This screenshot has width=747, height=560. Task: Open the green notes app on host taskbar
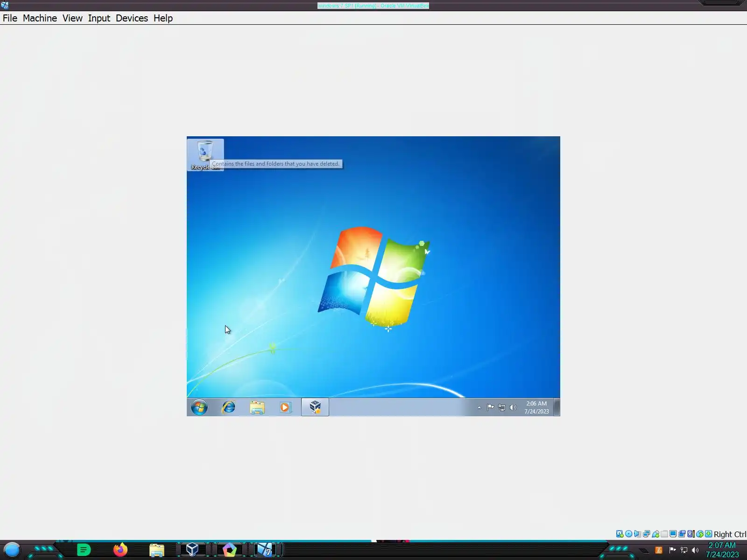coord(84,550)
